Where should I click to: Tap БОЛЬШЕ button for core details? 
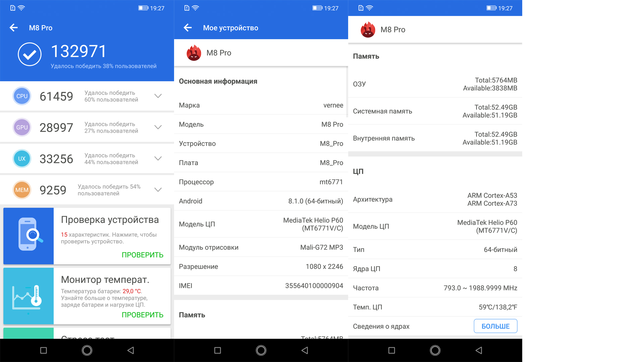point(495,326)
